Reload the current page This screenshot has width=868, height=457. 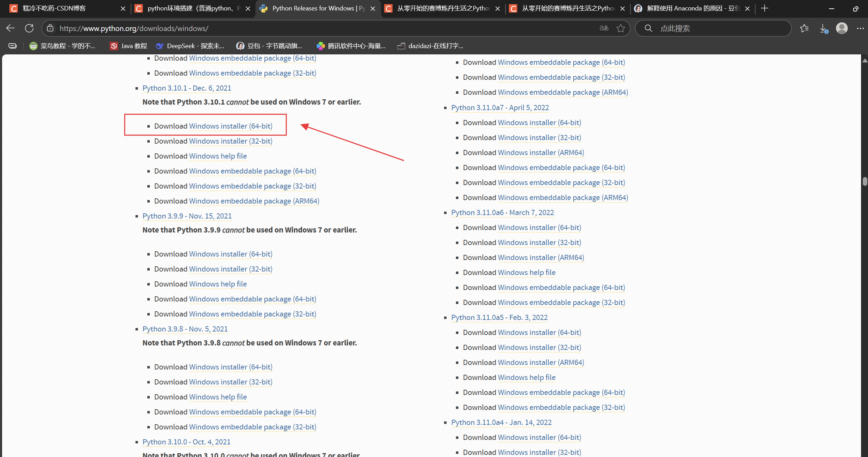[29, 28]
